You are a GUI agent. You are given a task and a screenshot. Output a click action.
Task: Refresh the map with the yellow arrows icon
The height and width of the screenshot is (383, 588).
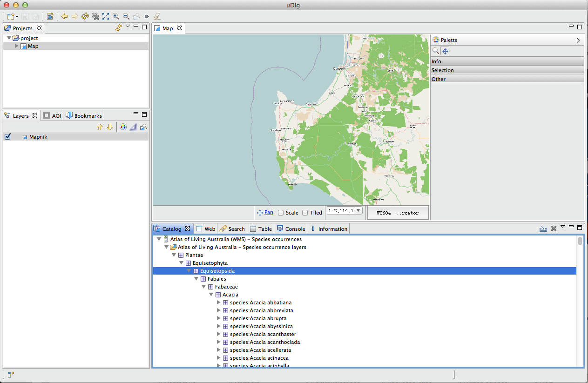click(85, 16)
